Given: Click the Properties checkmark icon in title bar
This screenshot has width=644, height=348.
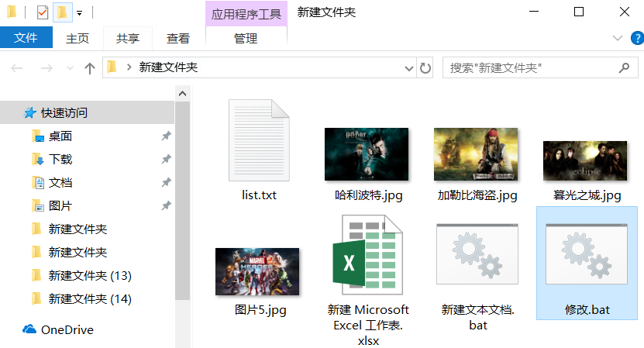Looking at the screenshot, I should [x=43, y=12].
